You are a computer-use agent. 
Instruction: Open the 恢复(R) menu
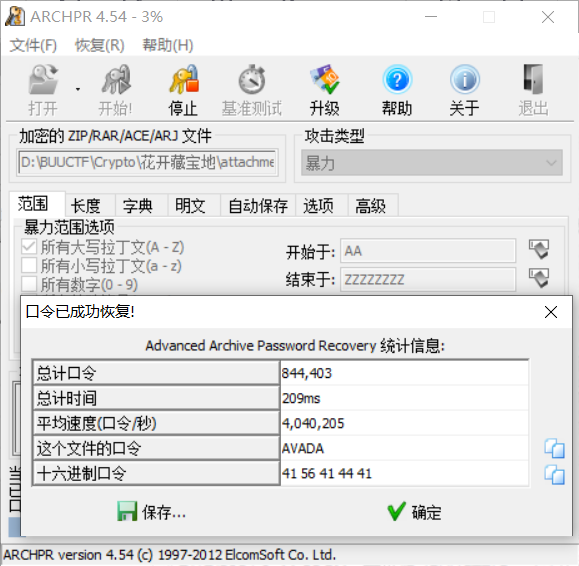pyautogui.click(x=100, y=45)
